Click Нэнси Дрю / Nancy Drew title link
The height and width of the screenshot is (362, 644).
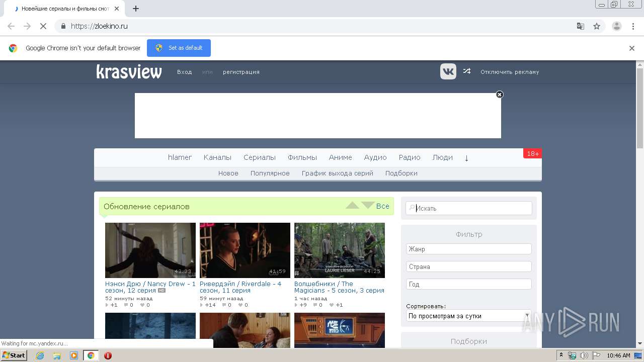point(150,287)
